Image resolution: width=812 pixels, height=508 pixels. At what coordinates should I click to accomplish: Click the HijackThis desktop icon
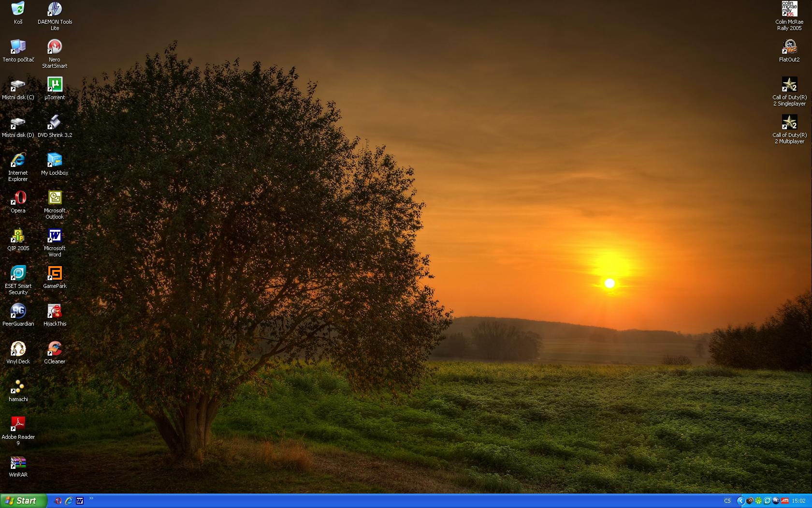(55, 312)
